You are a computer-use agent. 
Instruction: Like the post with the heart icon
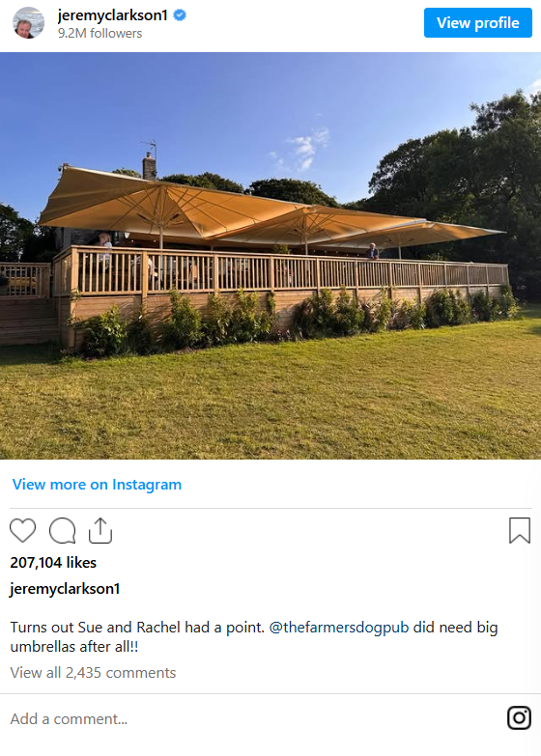pos(22,530)
